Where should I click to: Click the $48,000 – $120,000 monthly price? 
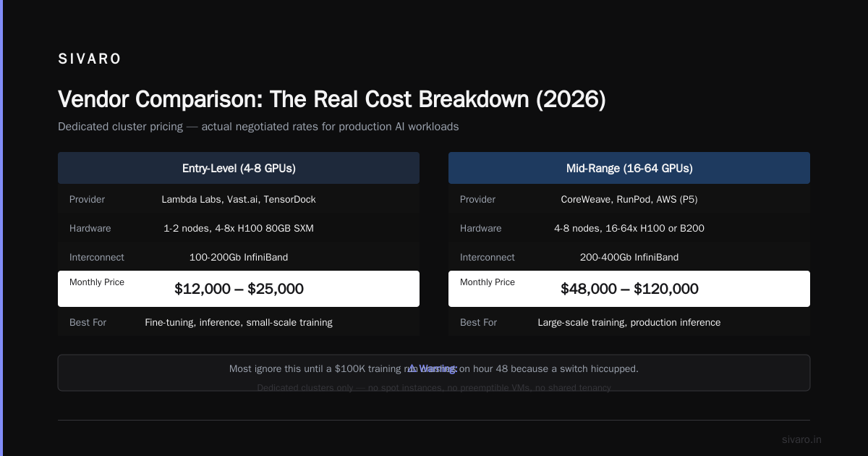629,289
